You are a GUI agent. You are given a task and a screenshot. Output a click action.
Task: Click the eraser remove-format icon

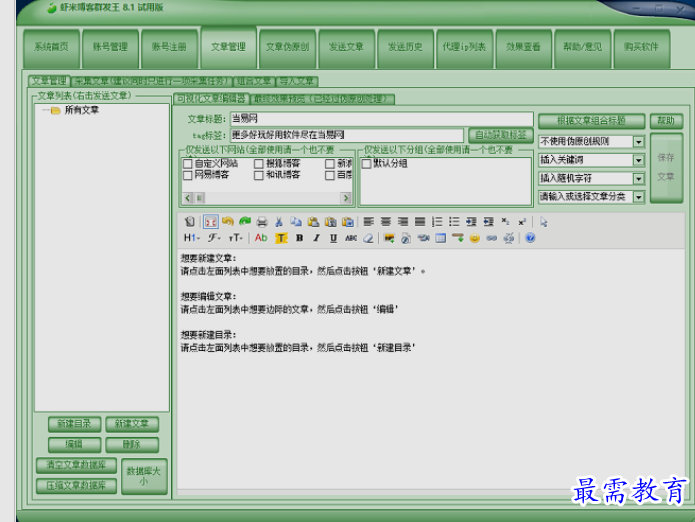(x=368, y=238)
